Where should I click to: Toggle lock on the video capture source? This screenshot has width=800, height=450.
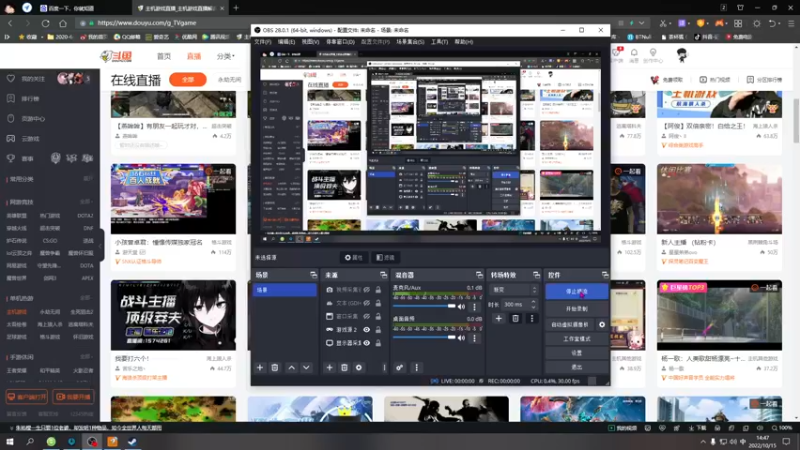pyautogui.click(x=378, y=290)
